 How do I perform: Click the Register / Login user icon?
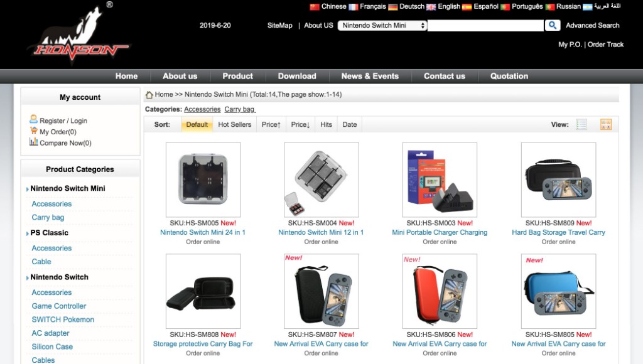pyautogui.click(x=34, y=119)
